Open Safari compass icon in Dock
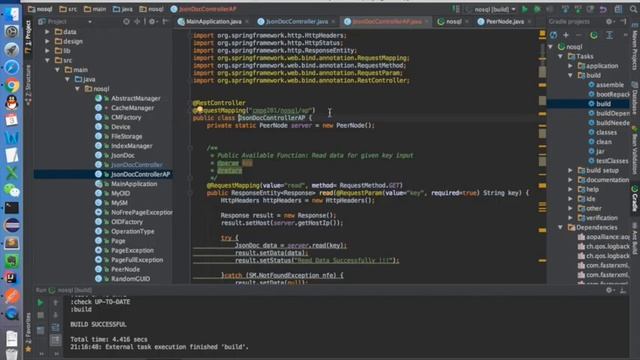Viewport: 640px width, 360px height. tap(11, 67)
